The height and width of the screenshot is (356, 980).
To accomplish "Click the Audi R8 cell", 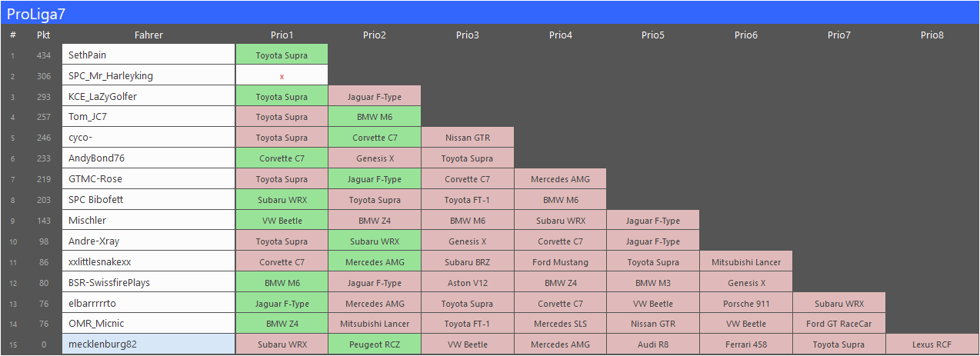I will pyautogui.click(x=652, y=344).
